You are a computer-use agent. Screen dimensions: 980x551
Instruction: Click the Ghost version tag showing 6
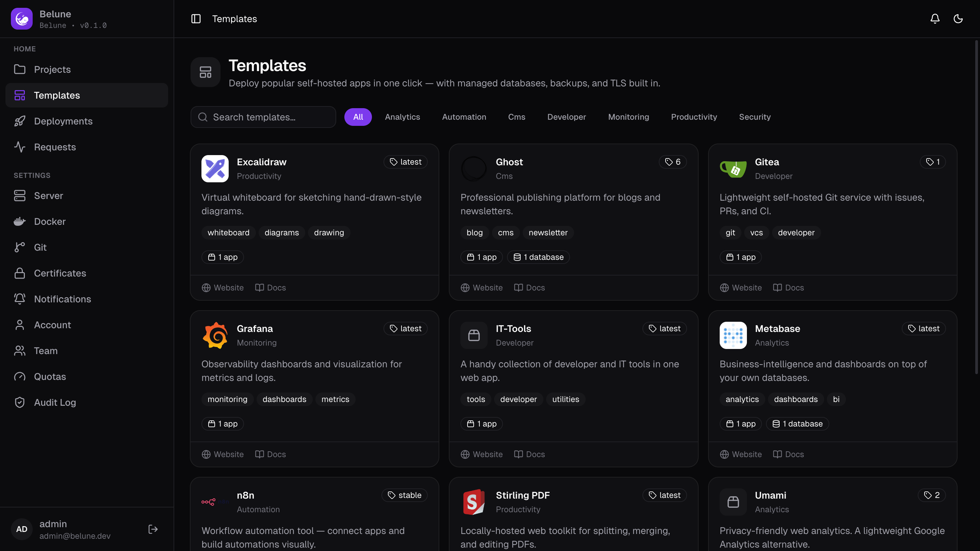pos(673,162)
